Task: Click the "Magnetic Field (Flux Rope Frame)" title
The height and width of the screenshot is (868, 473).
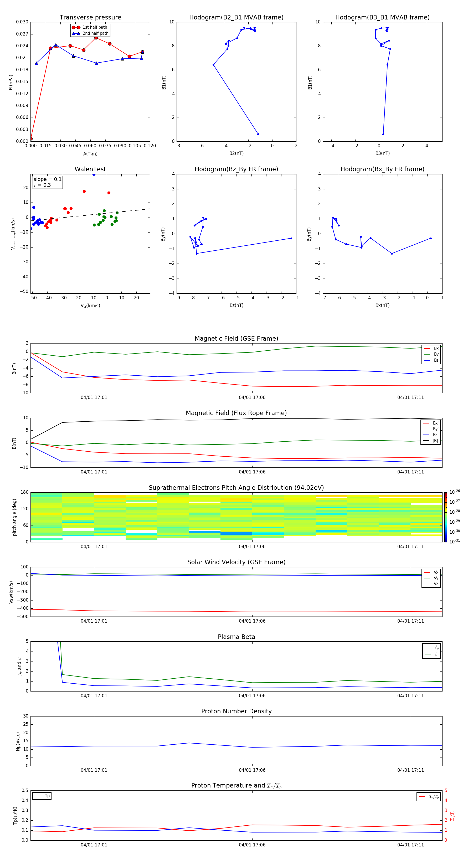Action: 236,413
